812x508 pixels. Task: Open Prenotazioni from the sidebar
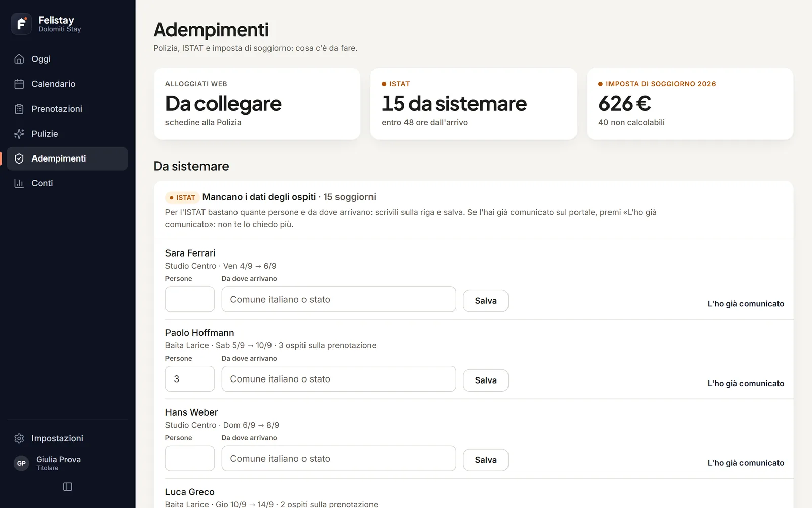pos(67,109)
